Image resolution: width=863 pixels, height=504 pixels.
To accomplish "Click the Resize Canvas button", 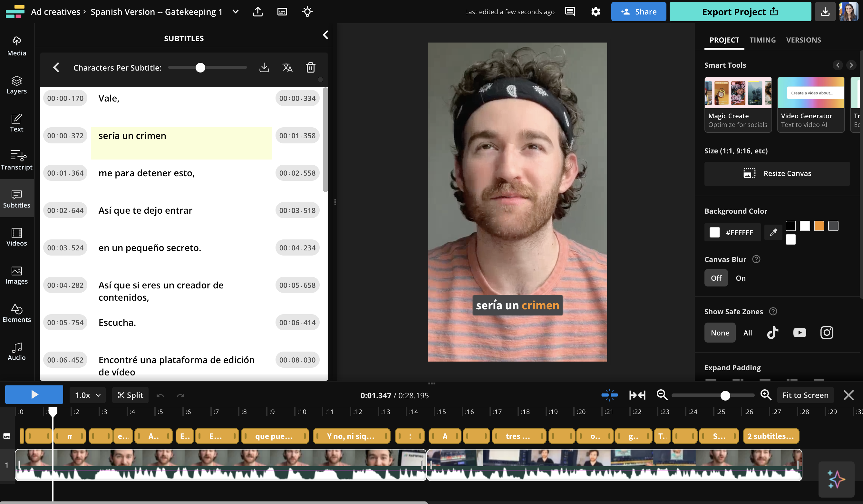I will 777,173.
